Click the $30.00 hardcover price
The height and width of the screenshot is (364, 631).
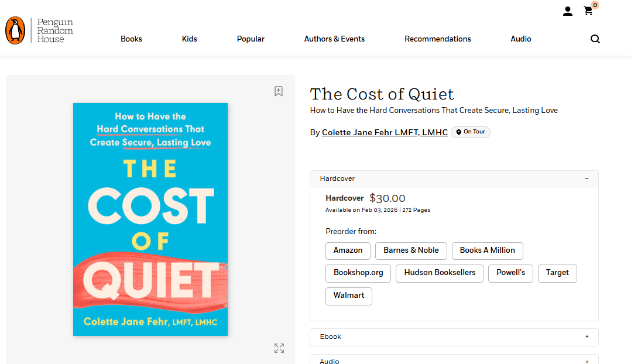pos(387,198)
